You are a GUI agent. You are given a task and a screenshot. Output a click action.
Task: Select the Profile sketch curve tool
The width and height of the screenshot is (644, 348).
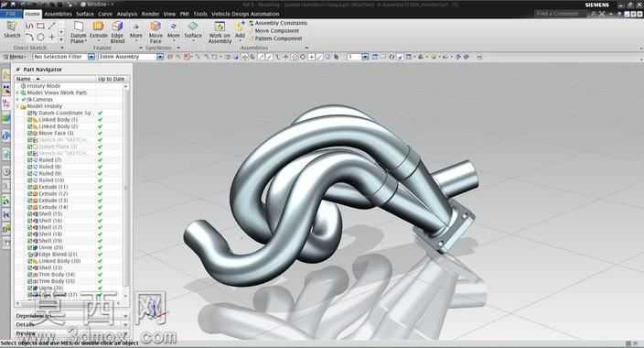pos(29,27)
